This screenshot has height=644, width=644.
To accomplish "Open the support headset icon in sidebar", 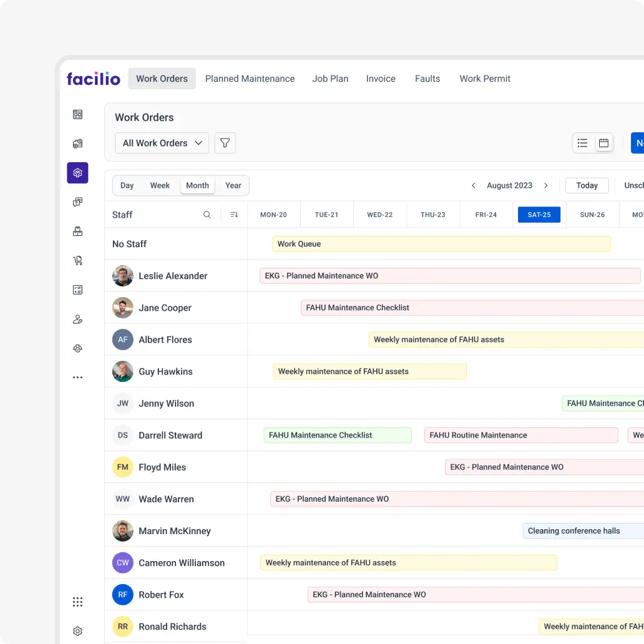I will point(77,348).
